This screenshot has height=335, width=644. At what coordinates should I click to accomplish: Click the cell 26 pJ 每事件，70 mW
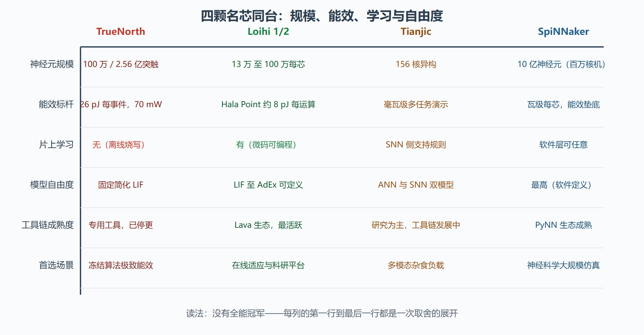121,104
